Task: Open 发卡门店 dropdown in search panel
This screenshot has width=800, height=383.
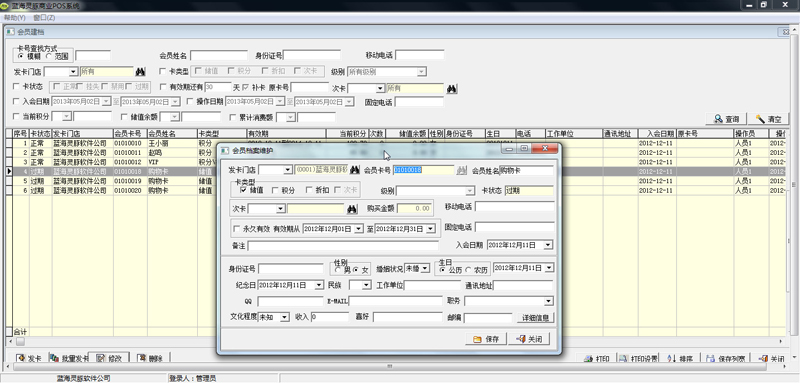Action: tap(72, 72)
